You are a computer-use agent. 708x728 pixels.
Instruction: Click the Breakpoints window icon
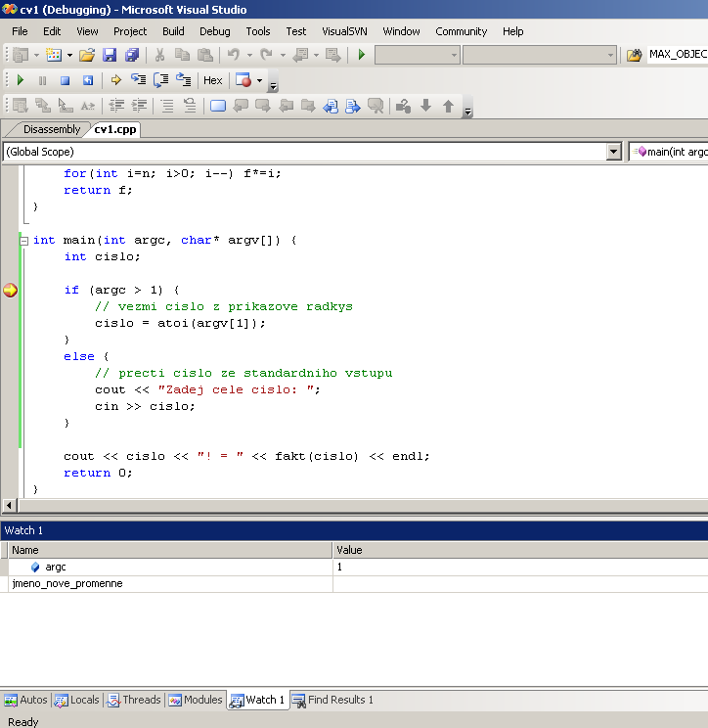pyautogui.click(x=243, y=80)
